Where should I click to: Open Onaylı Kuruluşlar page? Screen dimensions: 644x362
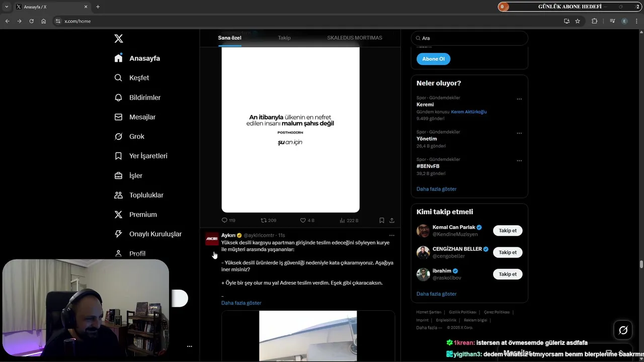click(148, 234)
